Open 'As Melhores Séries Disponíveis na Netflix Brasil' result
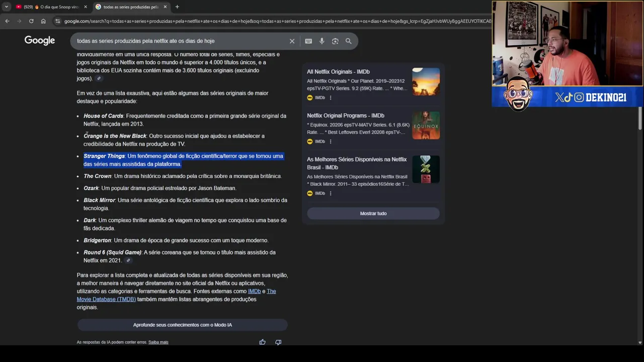Image resolution: width=644 pixels, height=362 pixels. 357,163
